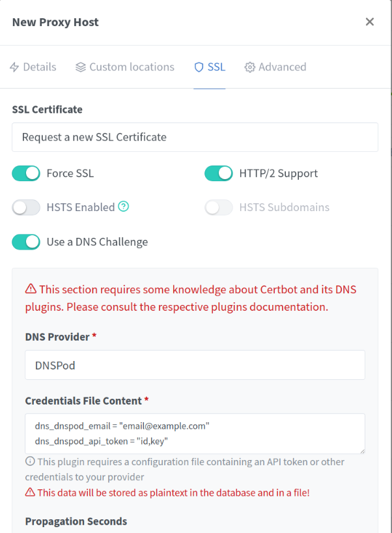Image resolution: width=392 pixels, height=533 pixels.
Task: Click inside the Credentials File Content textarea
Action: point(195,433)
